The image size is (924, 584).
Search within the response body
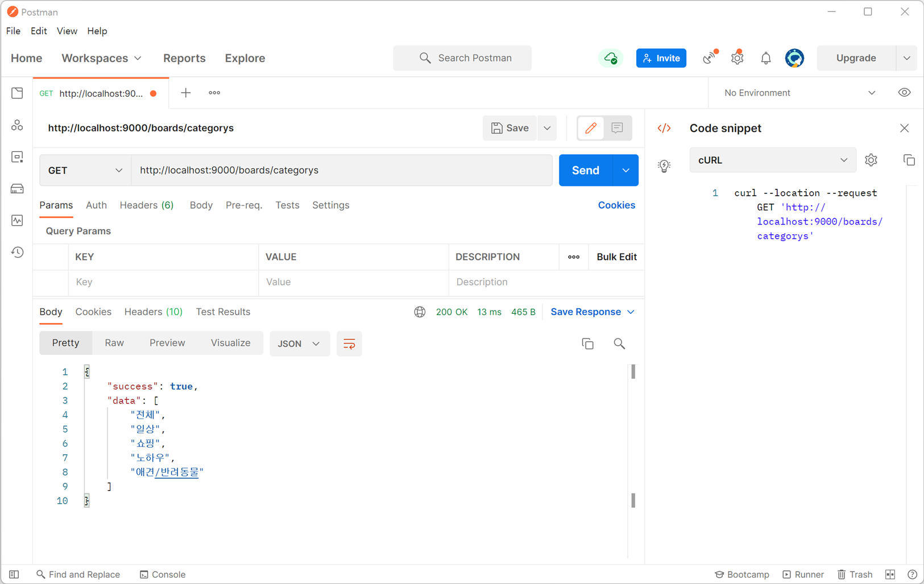tap(619, 343)
